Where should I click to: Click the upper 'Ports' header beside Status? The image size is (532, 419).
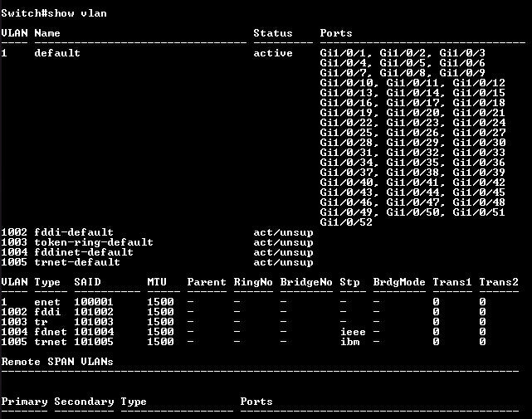click(336, 33)
